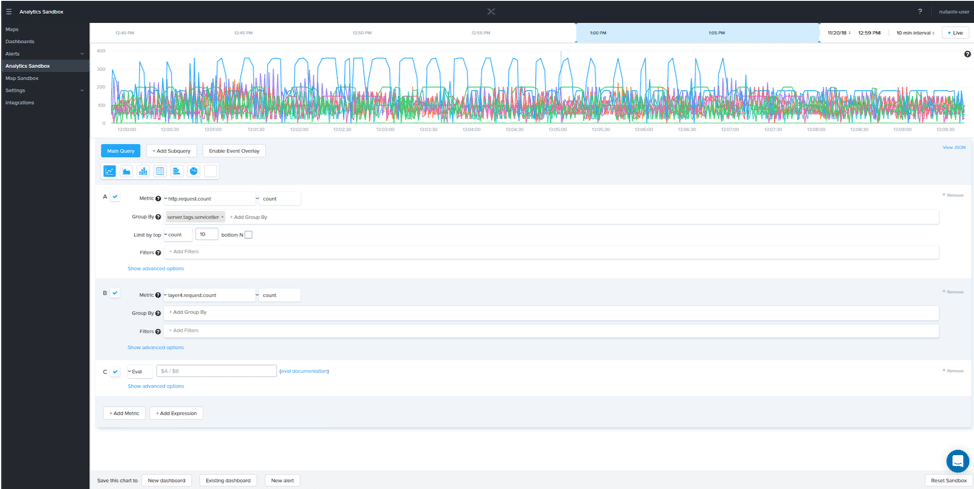Select the table view icon

[x=160, y=171]
